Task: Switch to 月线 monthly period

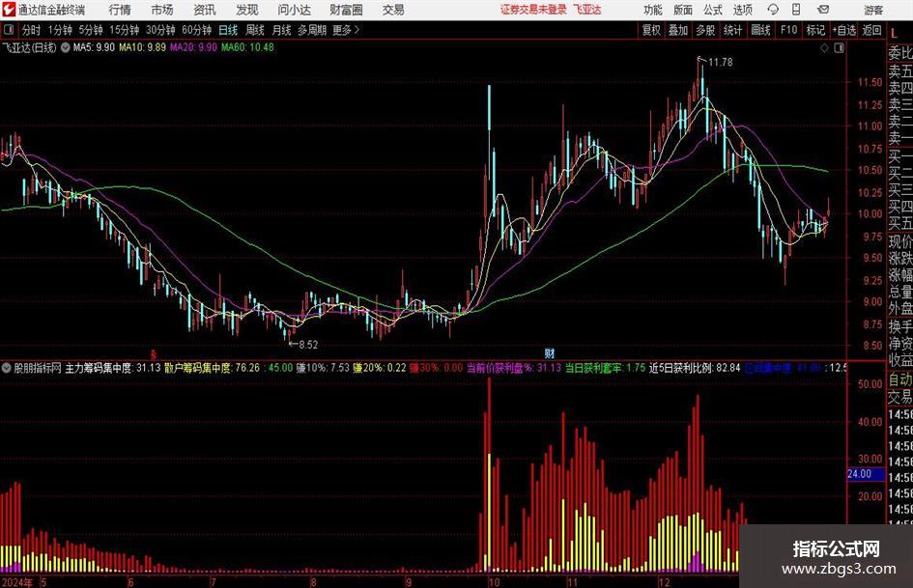Action: coord(282,30)
